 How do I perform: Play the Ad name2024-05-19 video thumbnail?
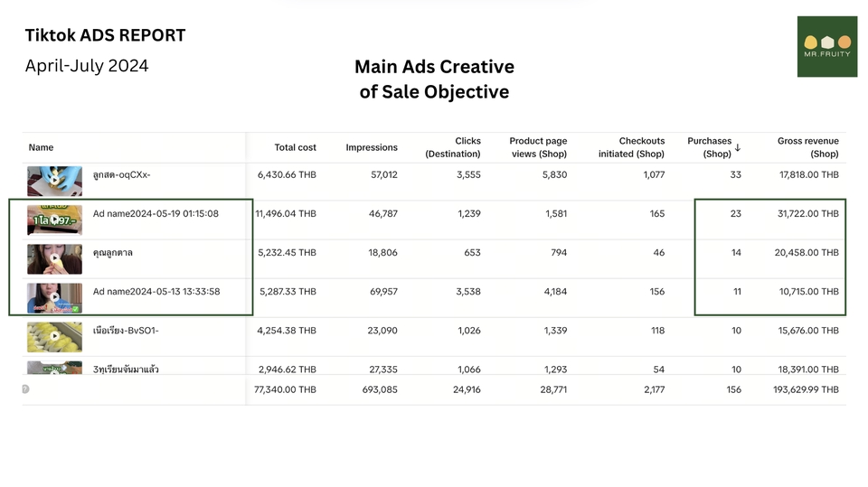pyautogui.click(x=54, y=220)
